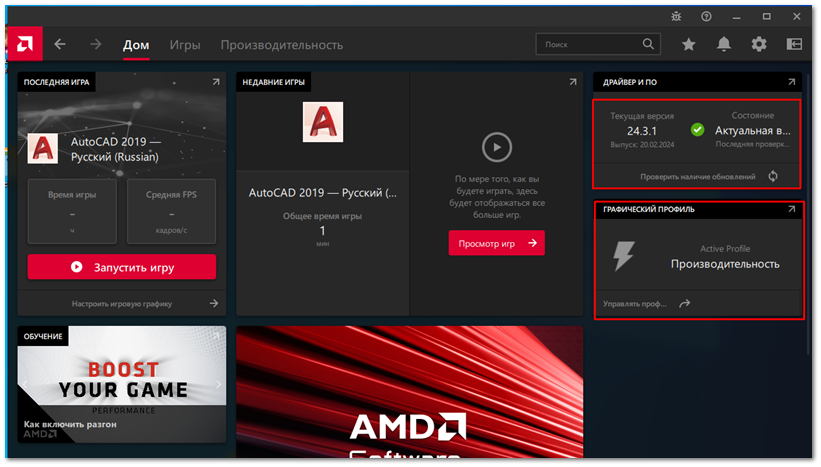Screen dimensions: 821x467
Task: Click the circular play icon
Action: 496,147
